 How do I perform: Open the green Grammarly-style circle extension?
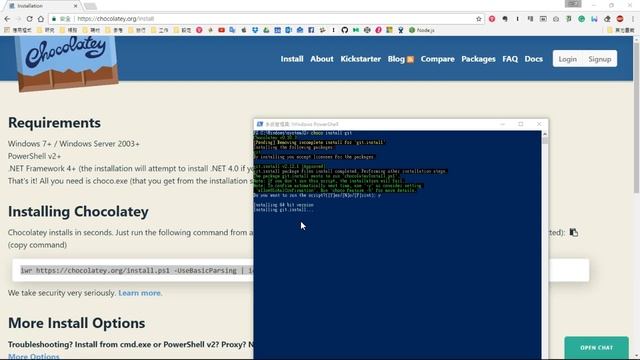(x=582, y=19)
